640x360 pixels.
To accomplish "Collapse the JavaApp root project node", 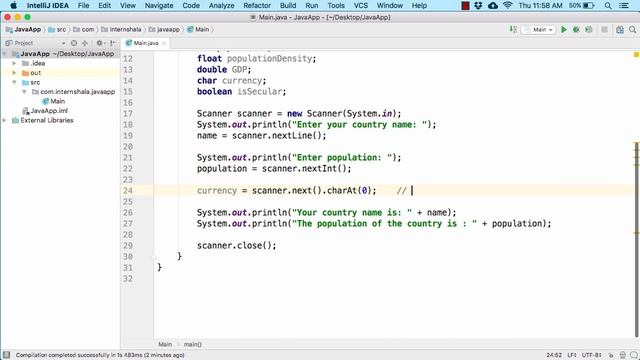I will pyautogui.click(x=5, y=54).
